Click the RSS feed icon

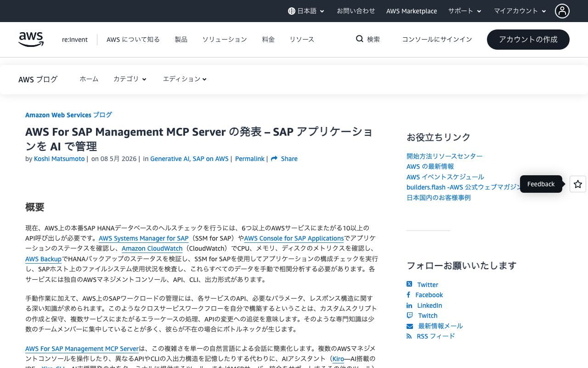click(409, 336)
